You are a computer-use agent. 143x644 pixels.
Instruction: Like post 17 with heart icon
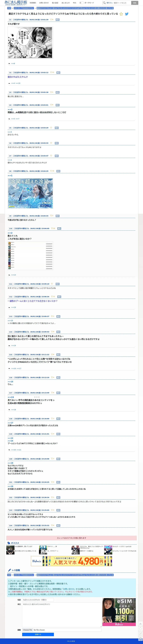52,393
